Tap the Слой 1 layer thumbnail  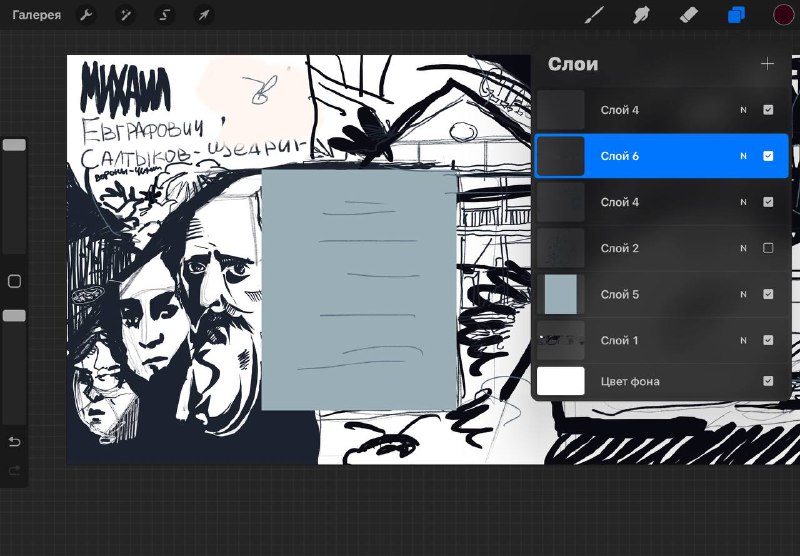pyautogui.click(x=561, y=340)
